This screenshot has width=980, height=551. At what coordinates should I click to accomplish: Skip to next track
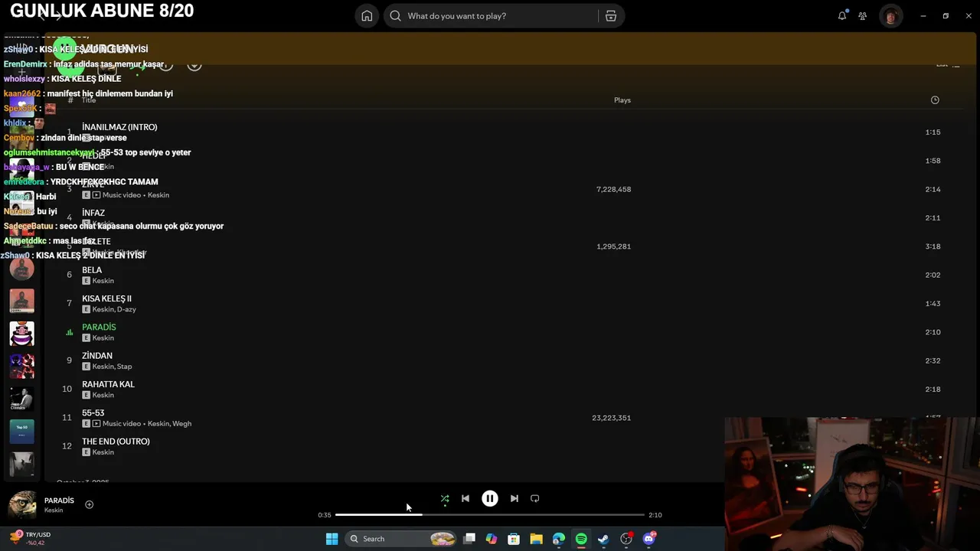point(514,498)
